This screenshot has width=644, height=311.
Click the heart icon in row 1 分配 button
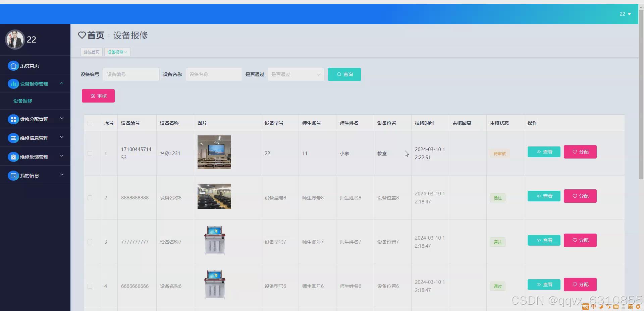tap(575, 152)
